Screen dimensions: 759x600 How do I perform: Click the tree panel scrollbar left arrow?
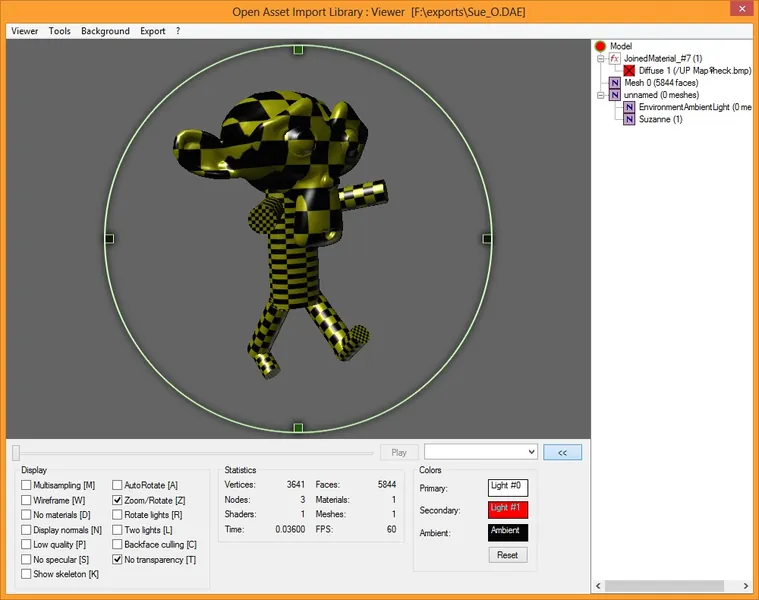(x=598, y=586)
